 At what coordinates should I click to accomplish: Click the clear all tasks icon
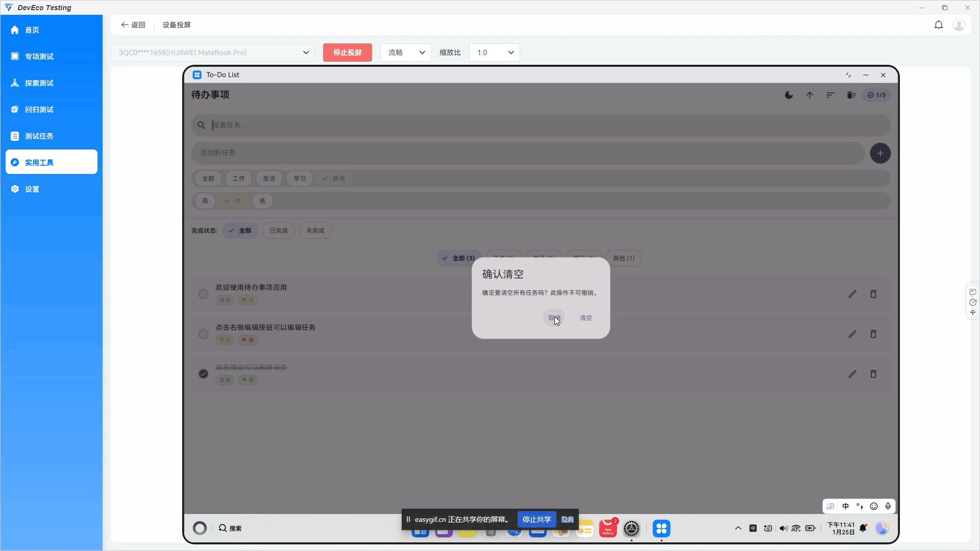[x=851, y=95]
